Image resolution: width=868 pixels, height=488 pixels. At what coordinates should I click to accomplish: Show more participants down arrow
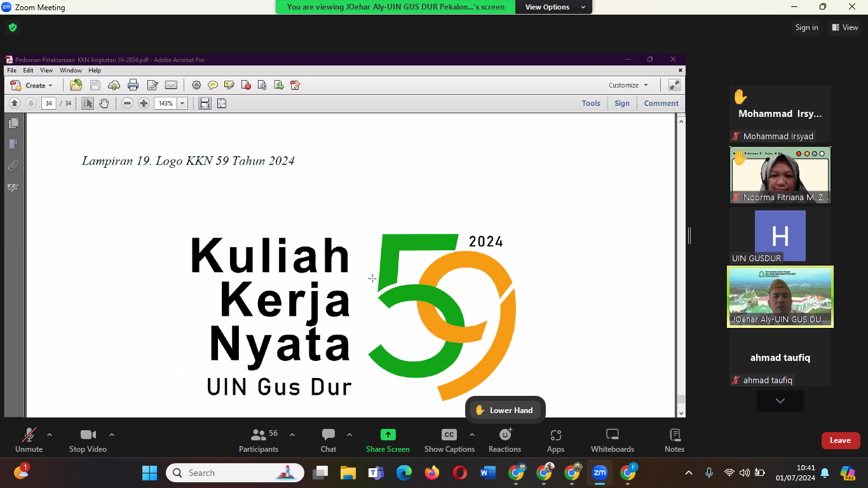coord(780,401)
